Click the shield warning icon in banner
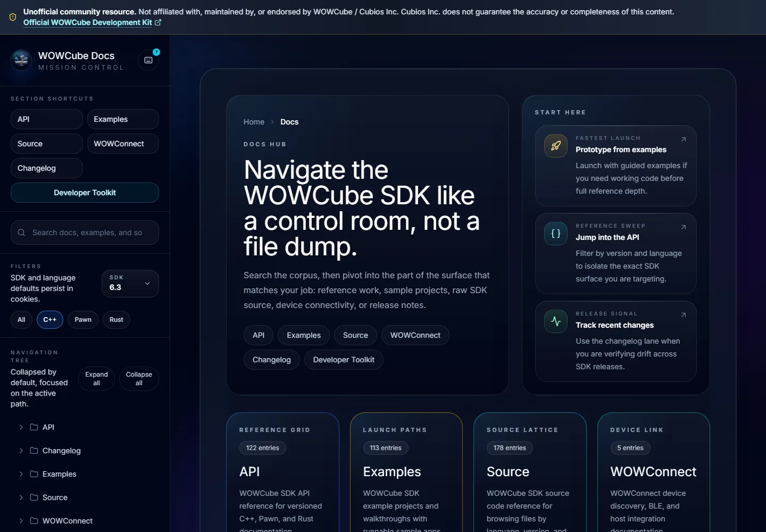Screen dimensions: 766x532 click(x=13, y=17)
